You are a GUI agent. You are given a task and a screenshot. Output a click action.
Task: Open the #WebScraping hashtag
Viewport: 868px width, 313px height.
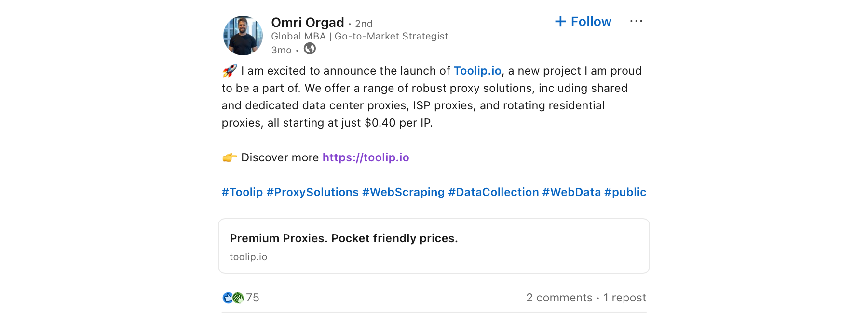[403, 192]
